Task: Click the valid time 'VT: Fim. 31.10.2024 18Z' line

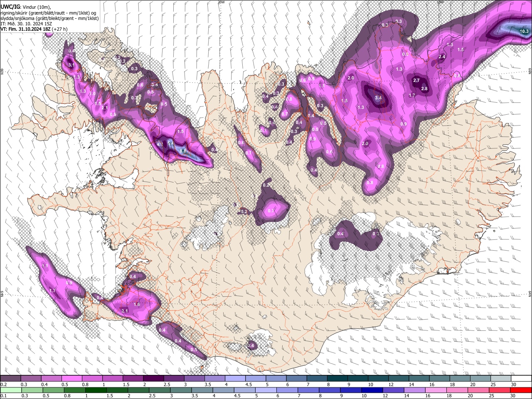Action: coord(26,29)
